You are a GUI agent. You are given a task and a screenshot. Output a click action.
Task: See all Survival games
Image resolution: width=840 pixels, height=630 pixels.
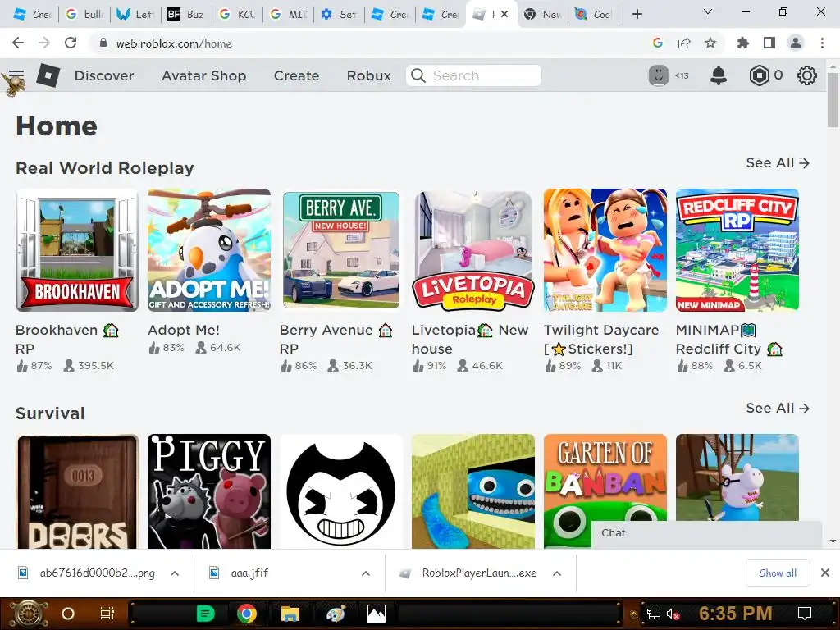[x=778, y=409]
